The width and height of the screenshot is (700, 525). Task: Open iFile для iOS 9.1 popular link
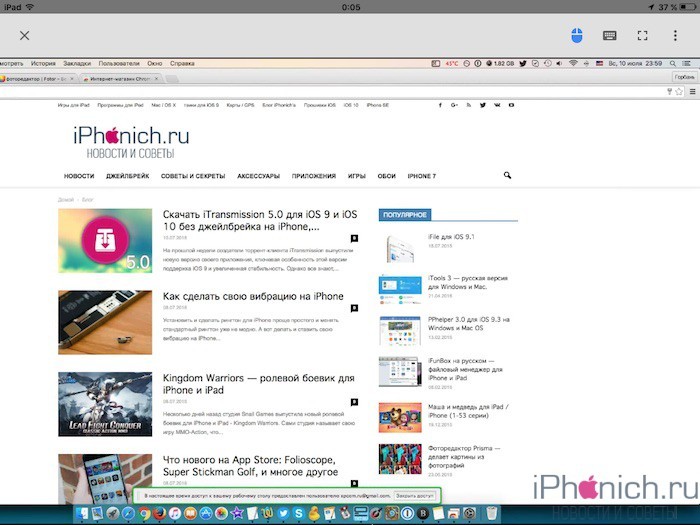click(451, 237)
